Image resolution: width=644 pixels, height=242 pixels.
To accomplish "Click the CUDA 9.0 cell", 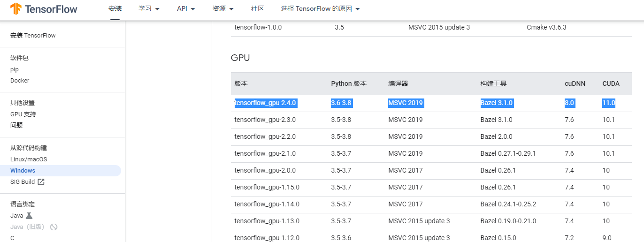I will click(607, 238).
